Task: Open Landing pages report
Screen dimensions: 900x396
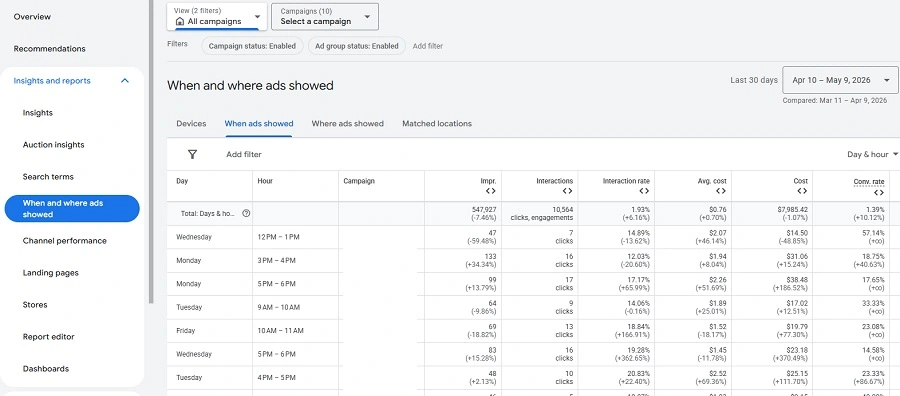Action: click(x=51, y=273)
